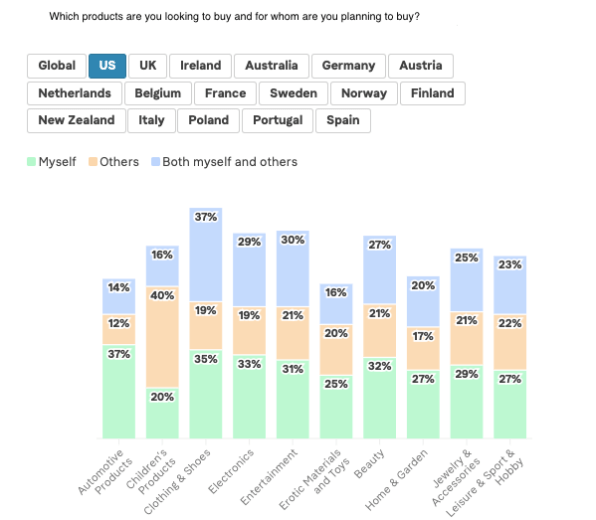Click the Electronics axis label
The image size is (596, 520).
[x=231, y=471]
